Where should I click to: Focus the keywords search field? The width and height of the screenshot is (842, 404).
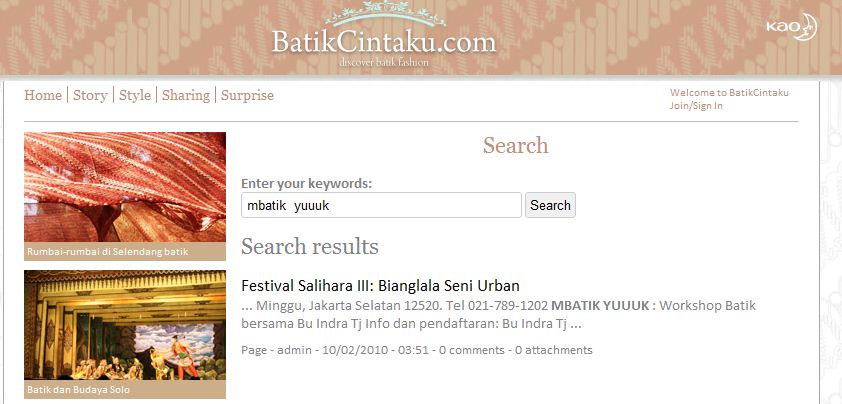tap(381, 205)
